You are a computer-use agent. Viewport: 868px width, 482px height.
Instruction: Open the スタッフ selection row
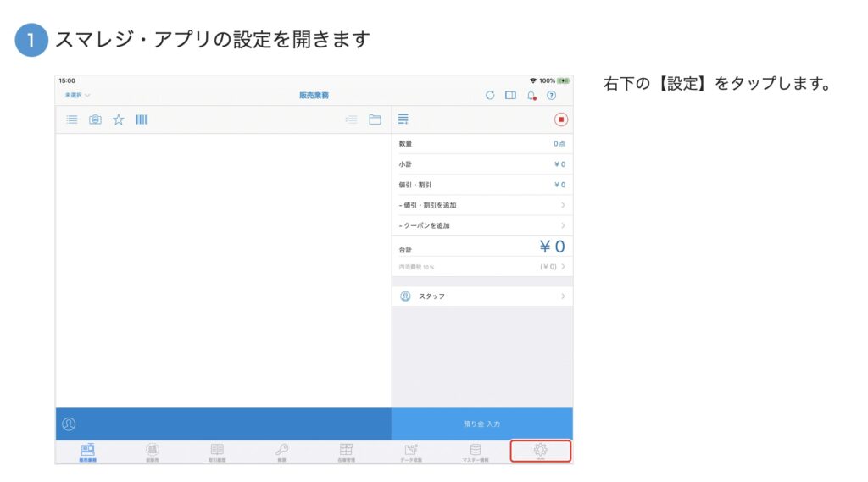pos(481,296)
